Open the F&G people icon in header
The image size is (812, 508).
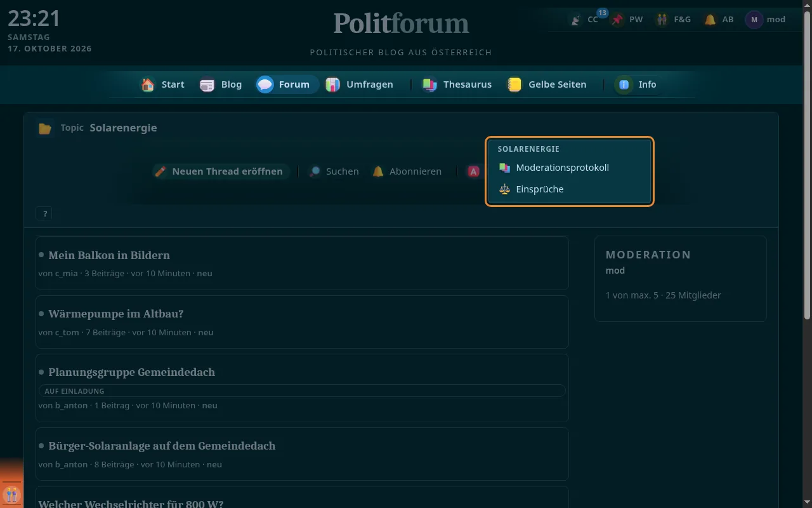pos(662,20)
